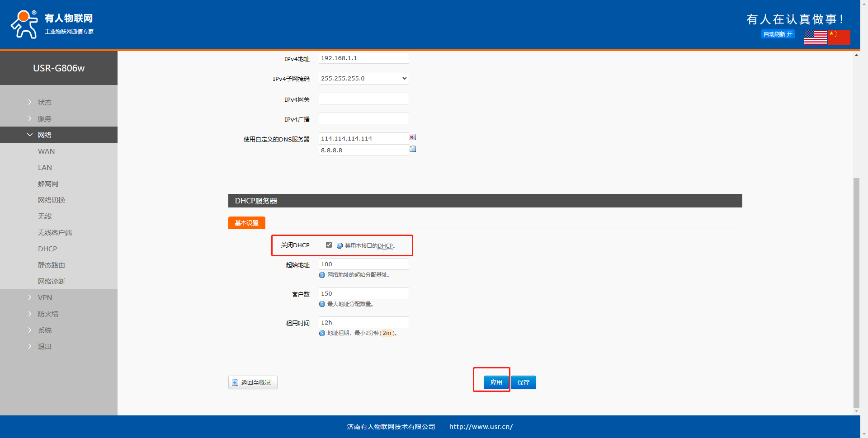Select the 基本设置 tab
Viewport: 868px width, 438px height.
[x=246, y=223]
